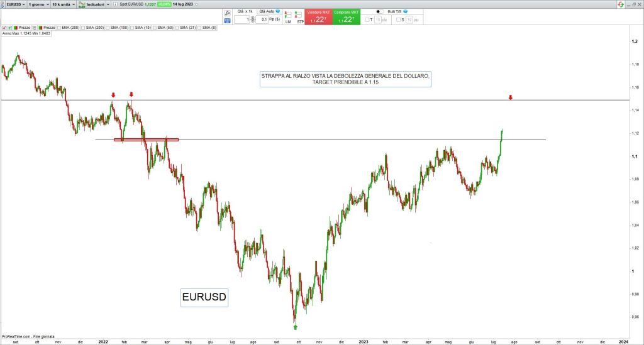644x345 pixels.
Task: Click the list-settings icon before second Prezzo
Action: [x=34, y=28]
